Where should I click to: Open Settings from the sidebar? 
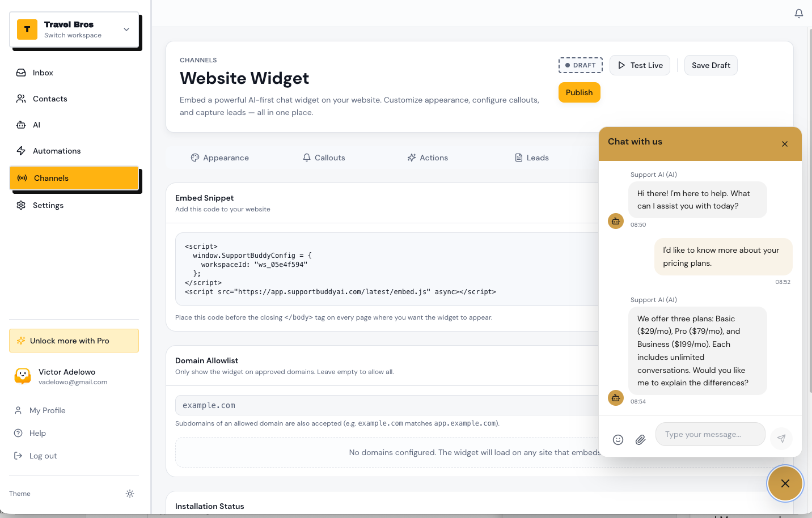(74, 205)
